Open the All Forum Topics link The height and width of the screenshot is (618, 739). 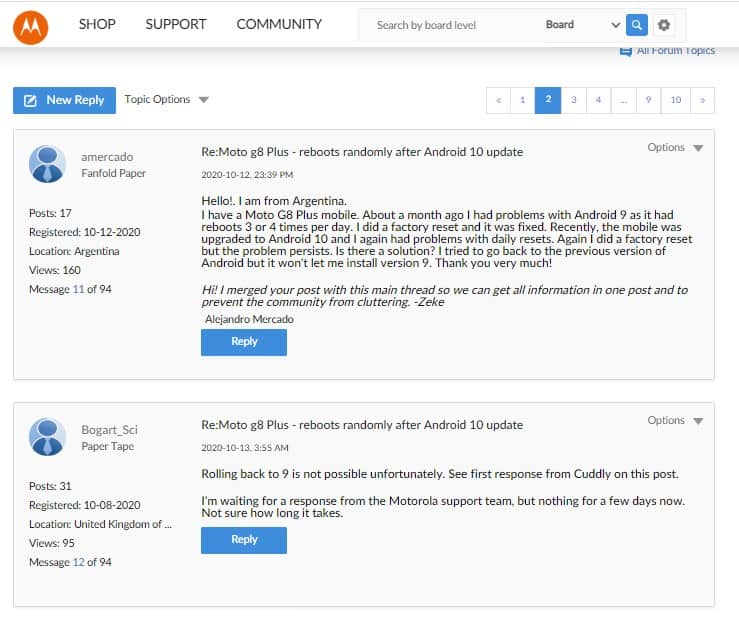[675, 51]
